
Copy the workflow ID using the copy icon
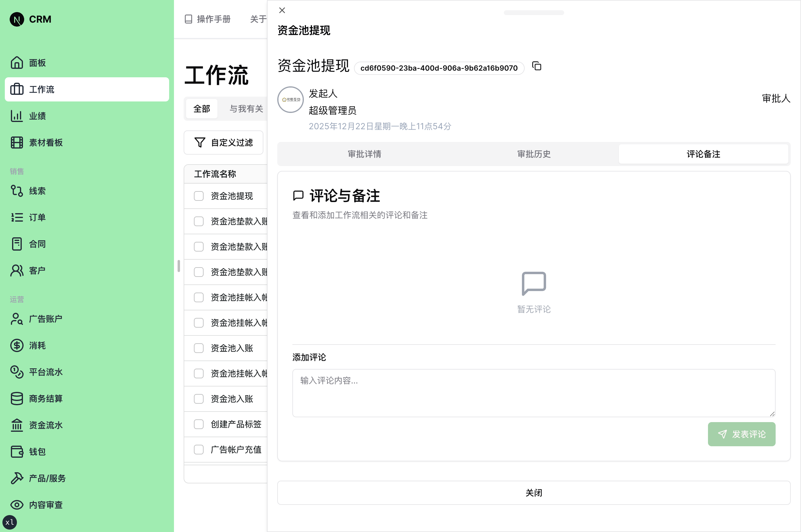537,66
